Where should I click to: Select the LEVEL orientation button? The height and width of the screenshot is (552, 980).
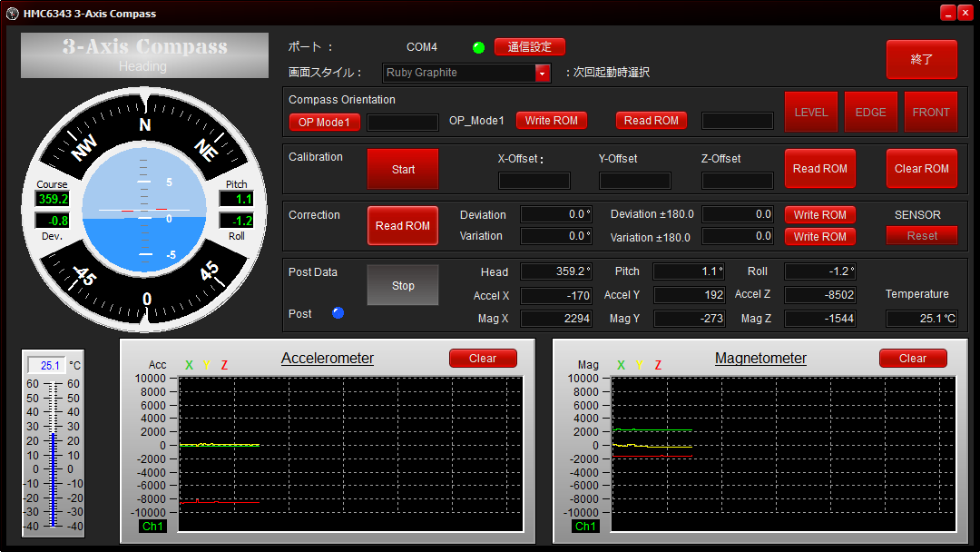coord(811,112)
